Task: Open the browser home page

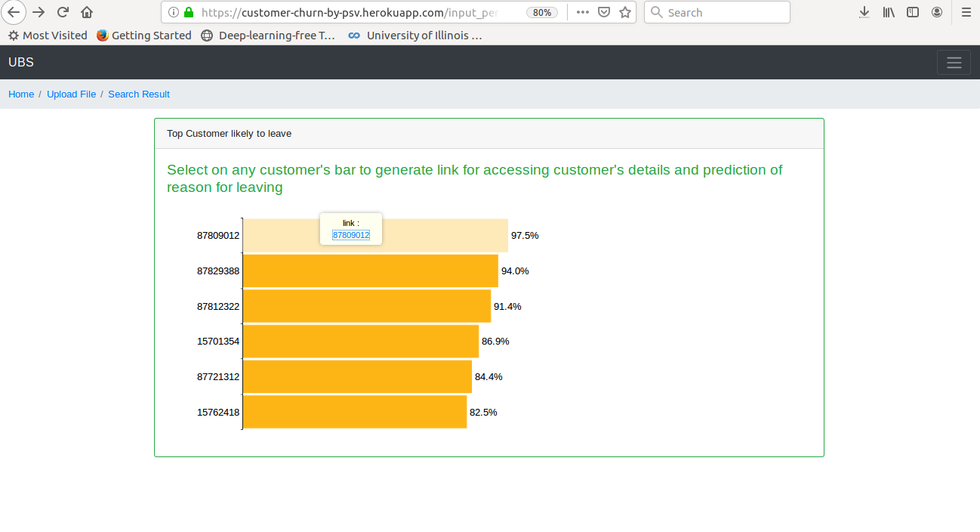Action: pos(86,12)
